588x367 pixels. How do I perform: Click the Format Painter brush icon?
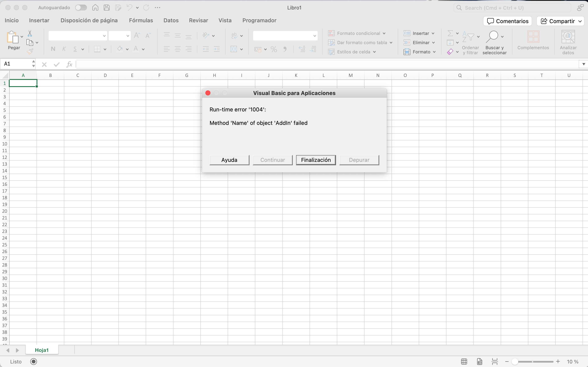30,51
